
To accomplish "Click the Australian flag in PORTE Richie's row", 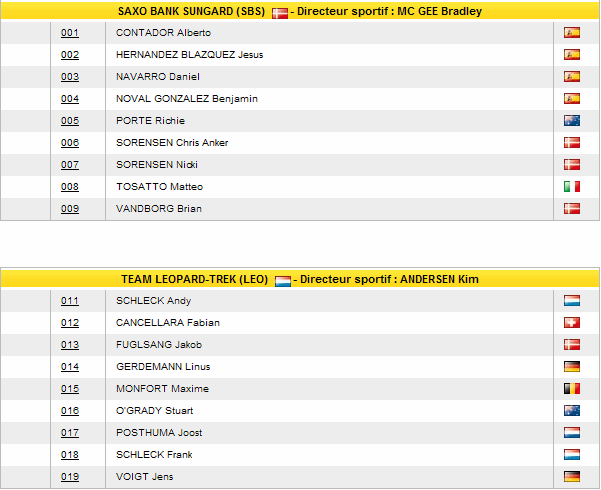I will coord(572,121).
